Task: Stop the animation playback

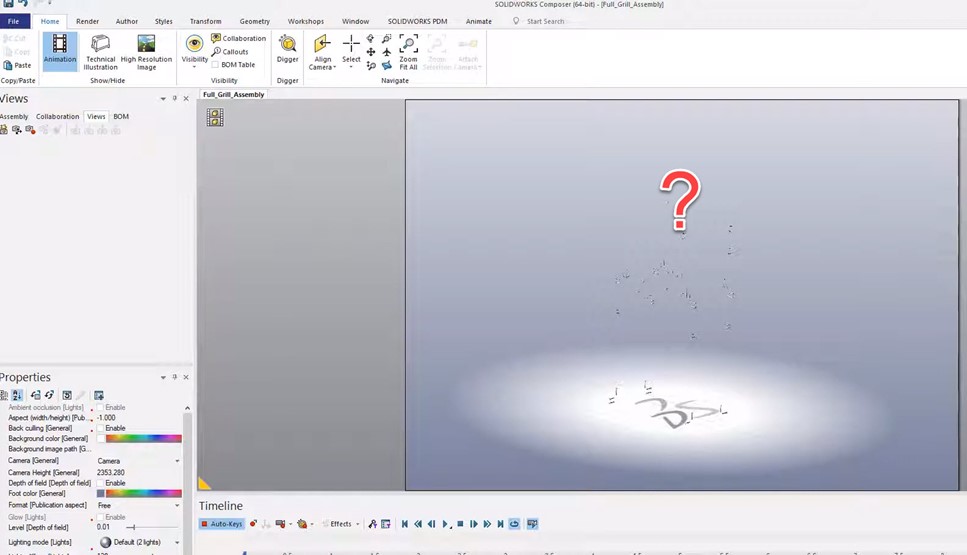Action: click(x=460, y=524)
